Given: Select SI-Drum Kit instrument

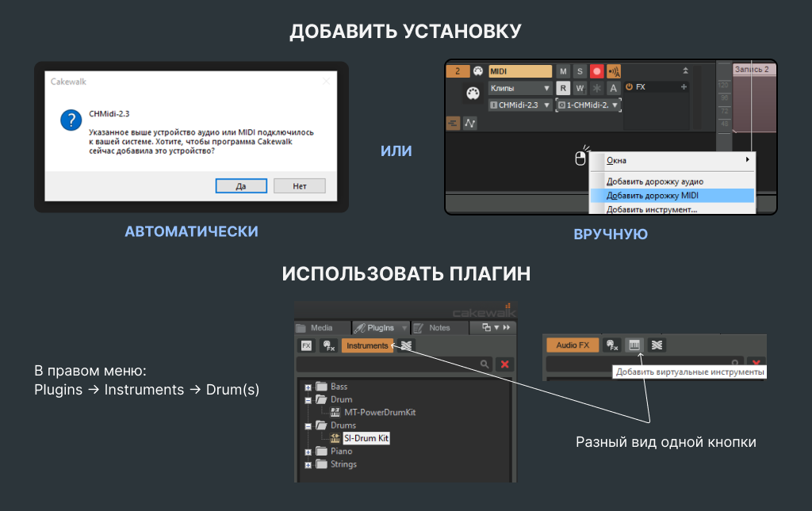Looking at the screenshot, I should click(x=366, y=438).
